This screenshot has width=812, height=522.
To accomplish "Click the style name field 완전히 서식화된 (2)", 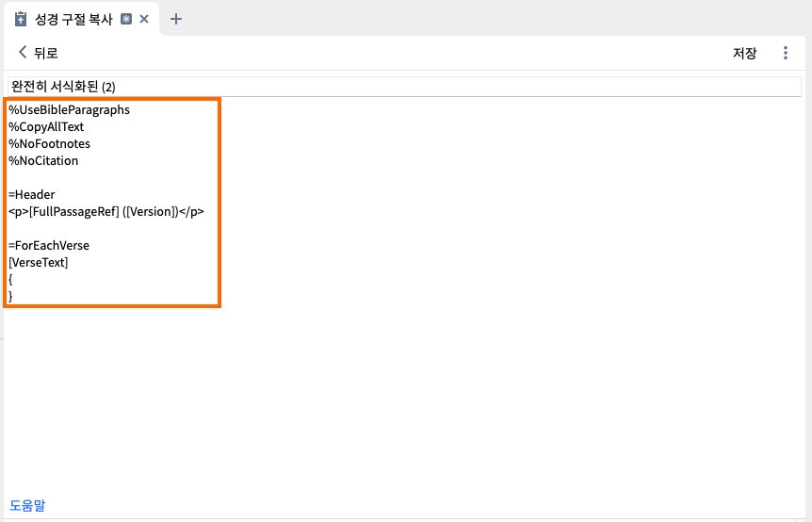I will [x=404, y=87].
